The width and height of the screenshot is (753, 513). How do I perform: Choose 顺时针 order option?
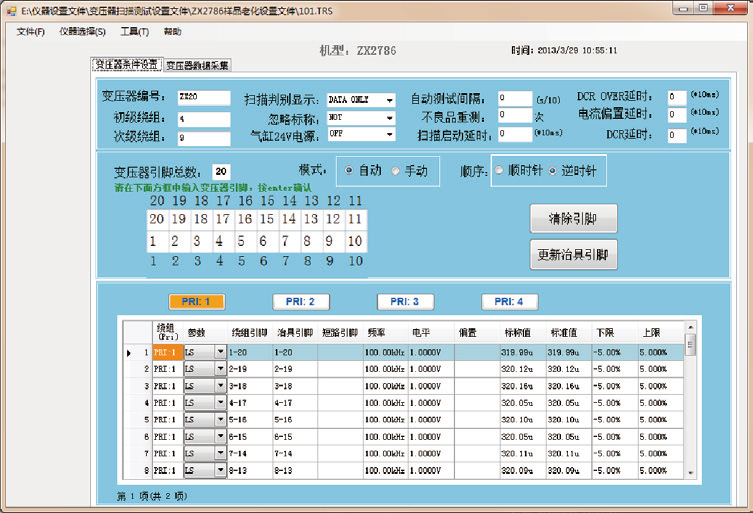[x=500, y=171]
